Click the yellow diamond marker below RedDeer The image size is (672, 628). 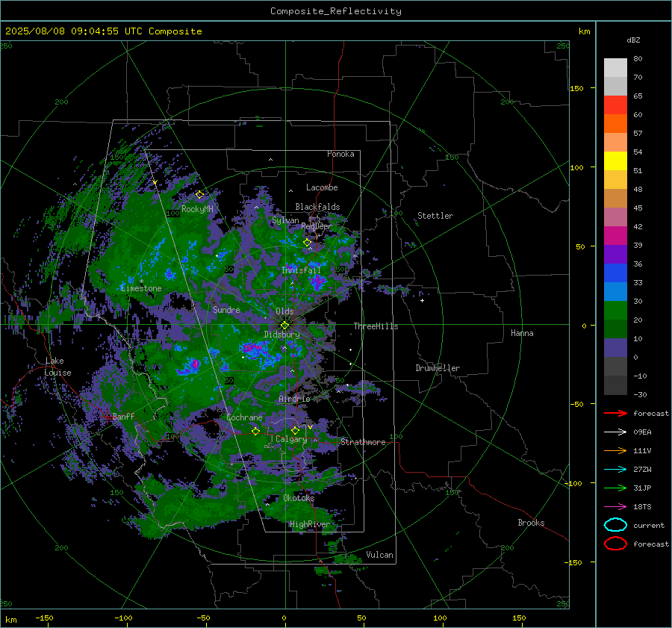pos(307,243)
